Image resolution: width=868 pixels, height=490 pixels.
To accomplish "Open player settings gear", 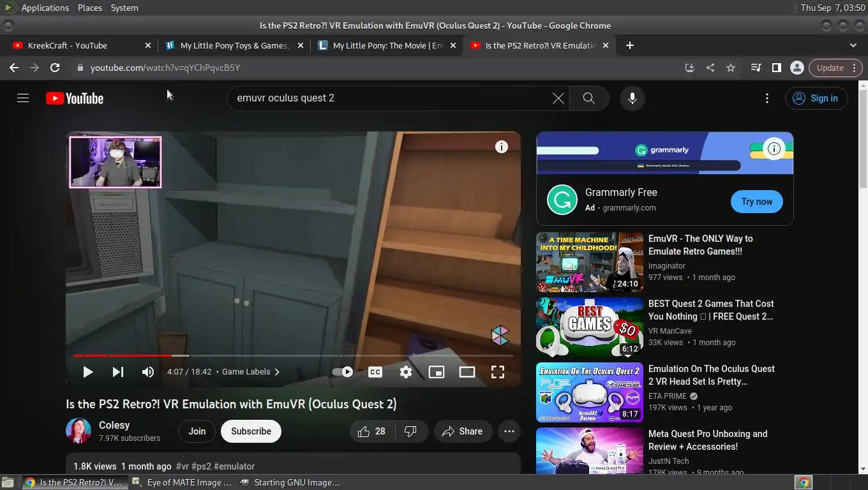I will point(406,372).
